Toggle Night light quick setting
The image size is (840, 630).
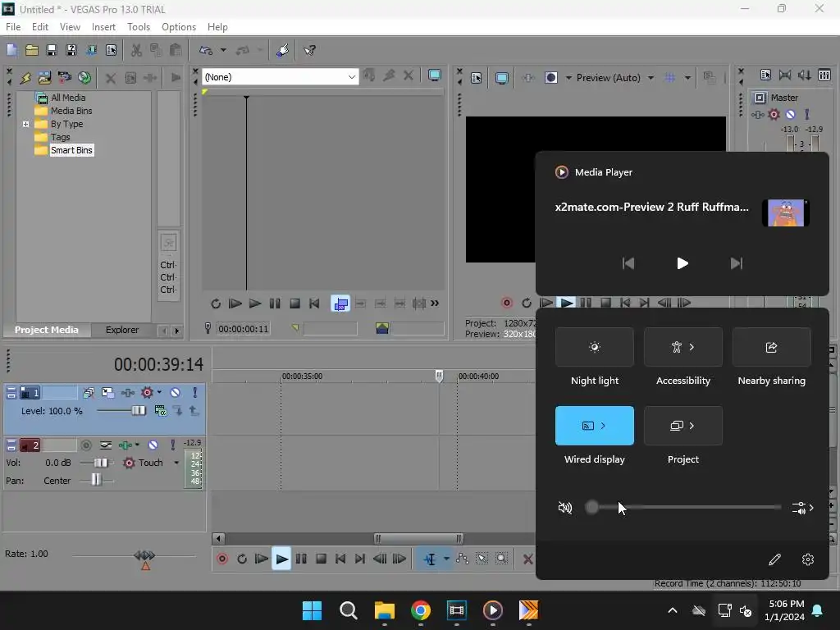tap(595, 347)
